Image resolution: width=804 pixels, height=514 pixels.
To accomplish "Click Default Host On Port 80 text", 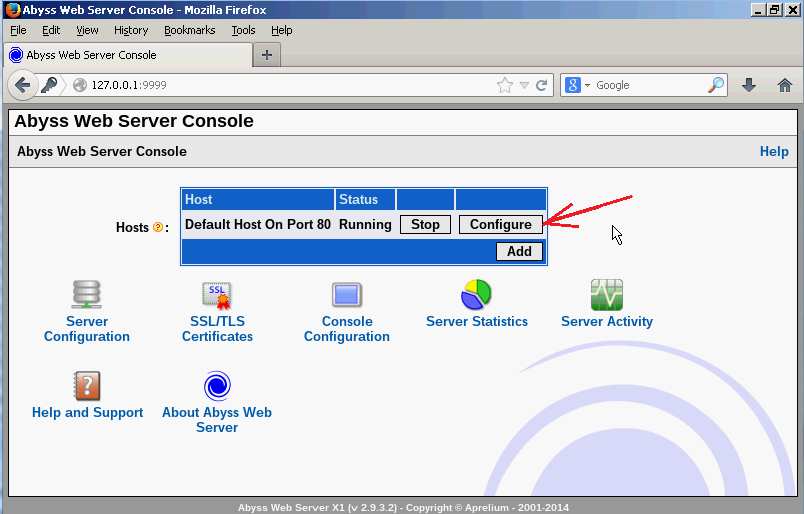I will coord(258,225).
